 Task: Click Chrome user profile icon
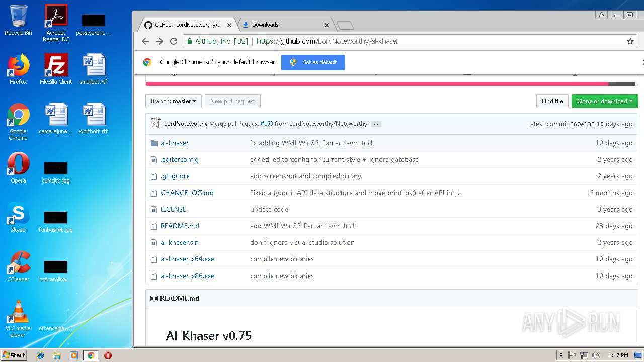click(x=601, y=15)
